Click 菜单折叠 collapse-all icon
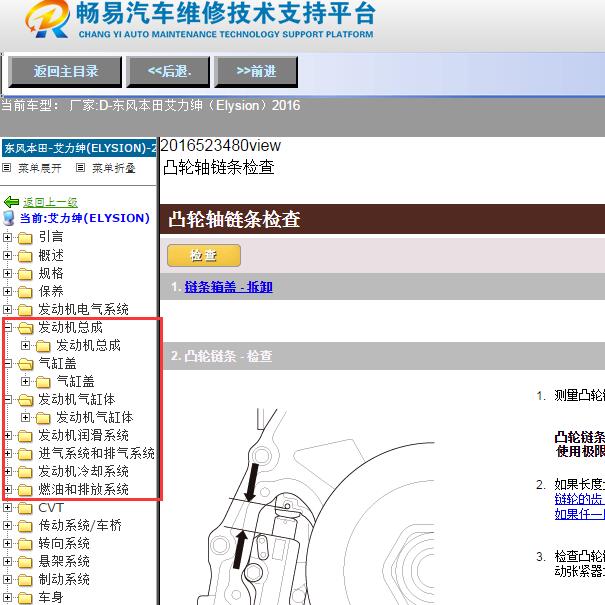The height and width of the screenshot is (605, 605). pos(80,168)
